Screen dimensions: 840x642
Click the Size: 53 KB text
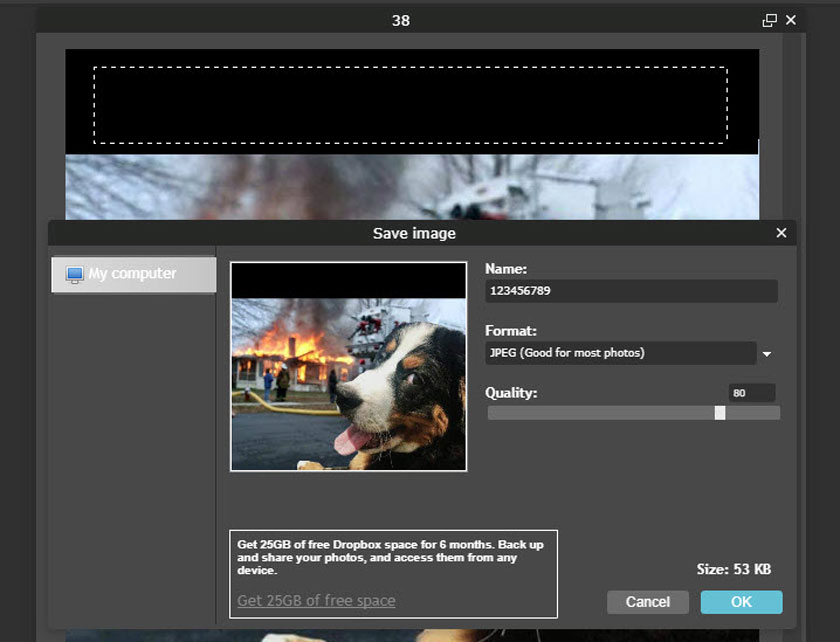pos(733,569)
